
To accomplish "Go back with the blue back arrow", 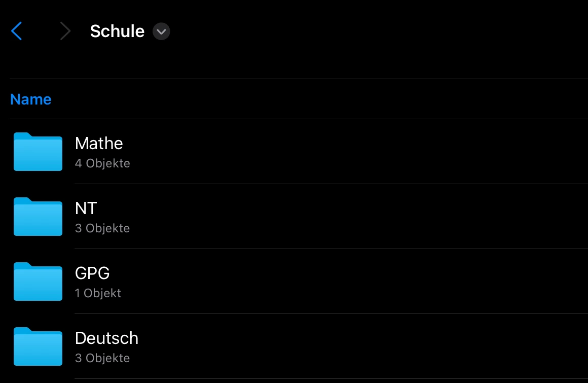I will 17,31.
